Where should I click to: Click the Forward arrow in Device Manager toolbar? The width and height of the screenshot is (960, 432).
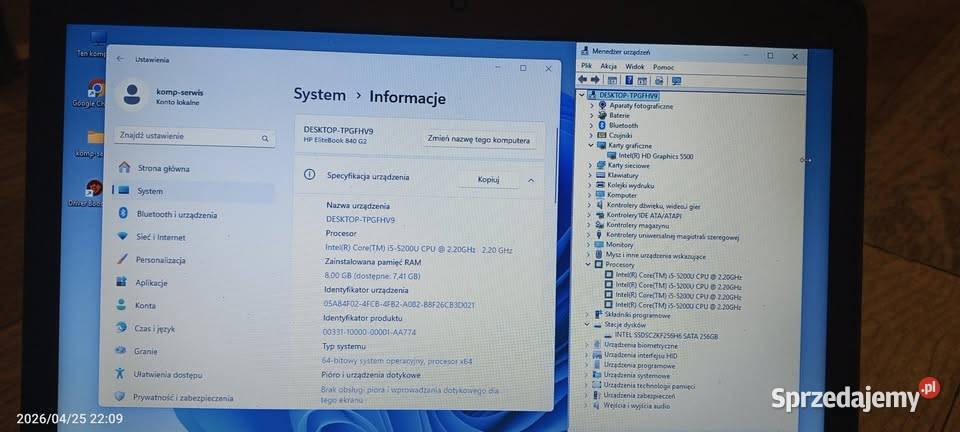(x=595, y=80)
